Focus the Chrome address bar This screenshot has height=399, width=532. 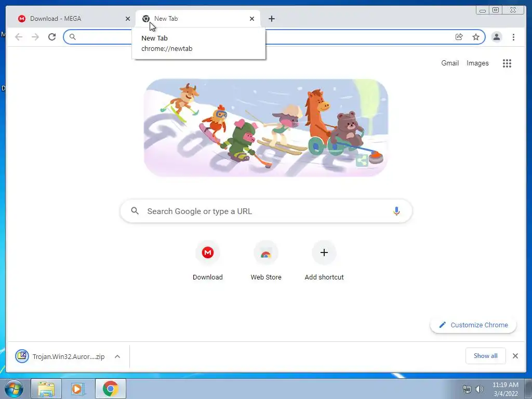point(274,37)
